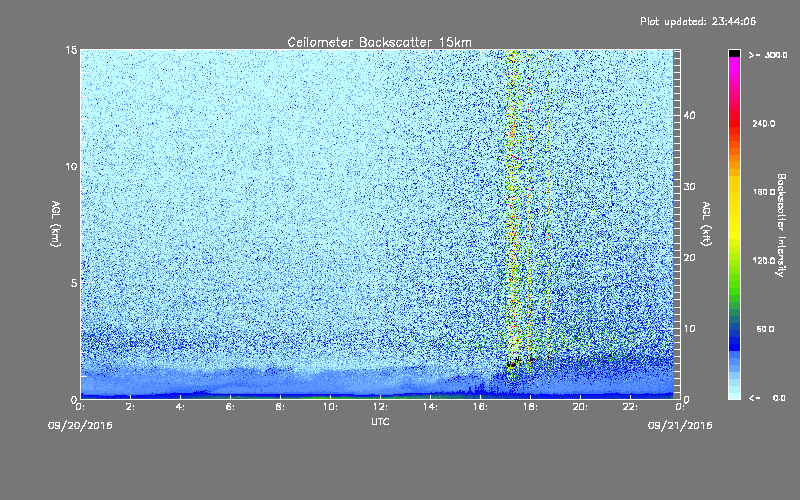Click the 18: hour tick on the time axis
The width and height of the screenshot is (800, 500).
pos(531,407)
